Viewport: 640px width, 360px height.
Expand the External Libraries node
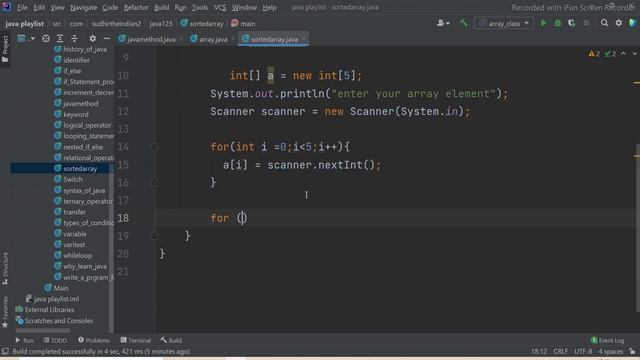point(45,310)
